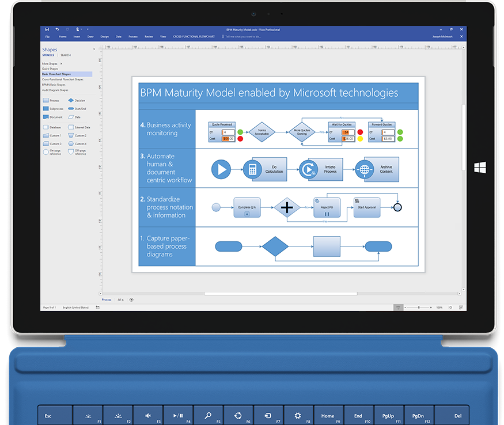Select the Data parallelogram shape icon
Screen dimensions: 504x425
pos(71,117)
